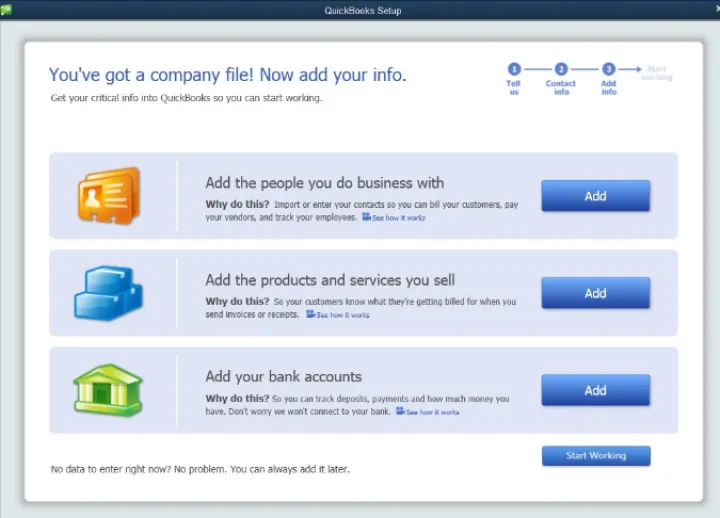Click 'Add the products and services you sell' heading
The height and width of the screenshot is (518, 720).
[x=329, y=280]
